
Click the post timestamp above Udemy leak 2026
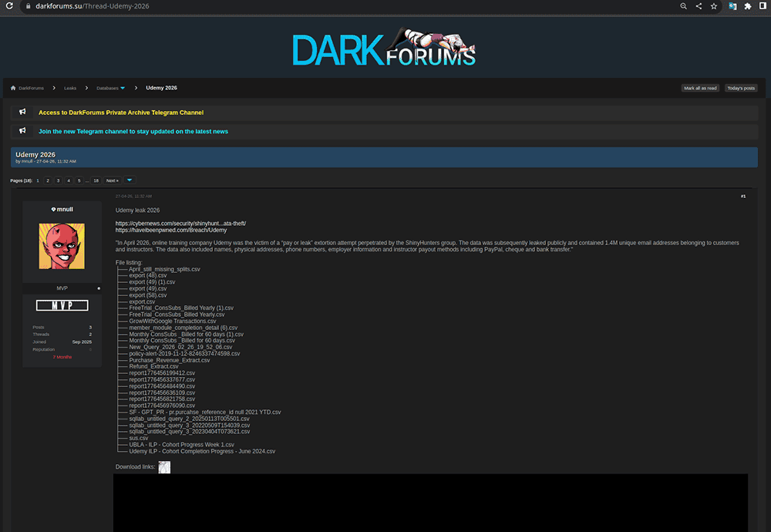[133, 196]
